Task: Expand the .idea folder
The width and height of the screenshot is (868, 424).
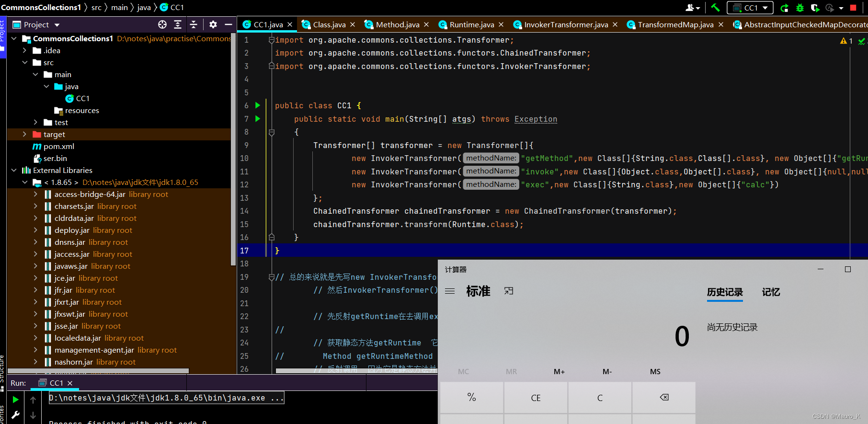Action: point(25,50)
